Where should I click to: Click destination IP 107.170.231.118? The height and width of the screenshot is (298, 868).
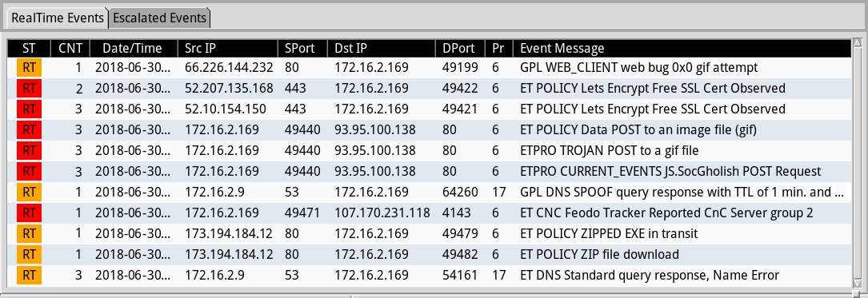tap(382, 213)
